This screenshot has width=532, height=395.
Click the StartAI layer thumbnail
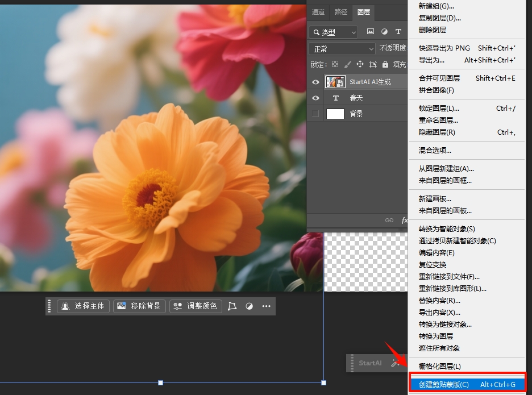pyautogui.click(x=335, y=82)
